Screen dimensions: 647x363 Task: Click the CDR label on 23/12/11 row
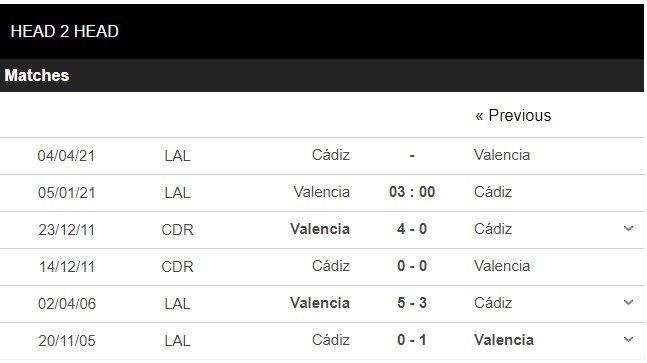(177, 230)
